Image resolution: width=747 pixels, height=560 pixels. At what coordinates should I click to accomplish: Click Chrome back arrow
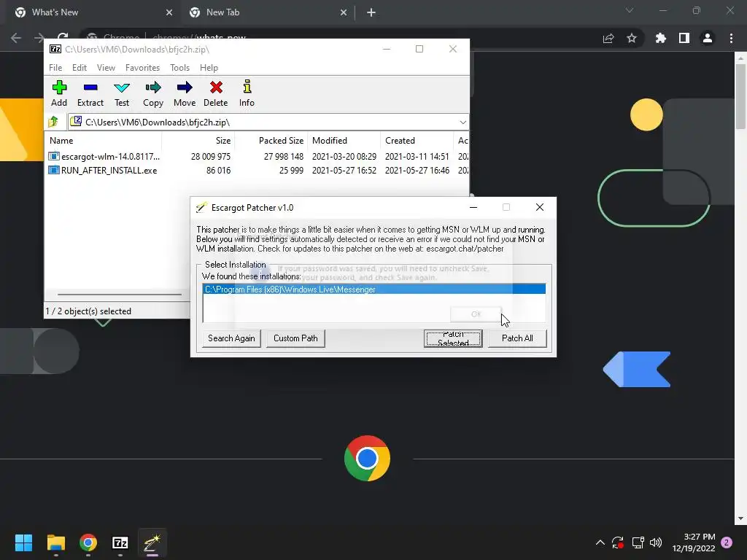[16, 38]
